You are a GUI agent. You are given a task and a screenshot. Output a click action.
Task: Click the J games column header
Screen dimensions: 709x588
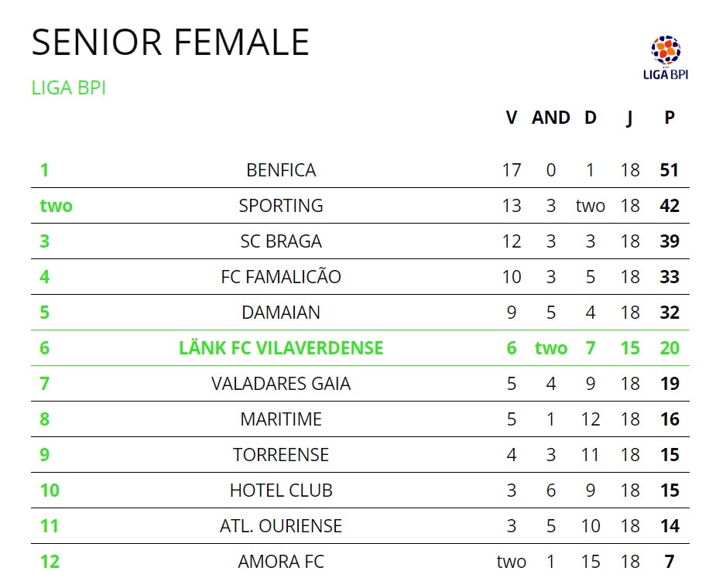click(630, 118)
